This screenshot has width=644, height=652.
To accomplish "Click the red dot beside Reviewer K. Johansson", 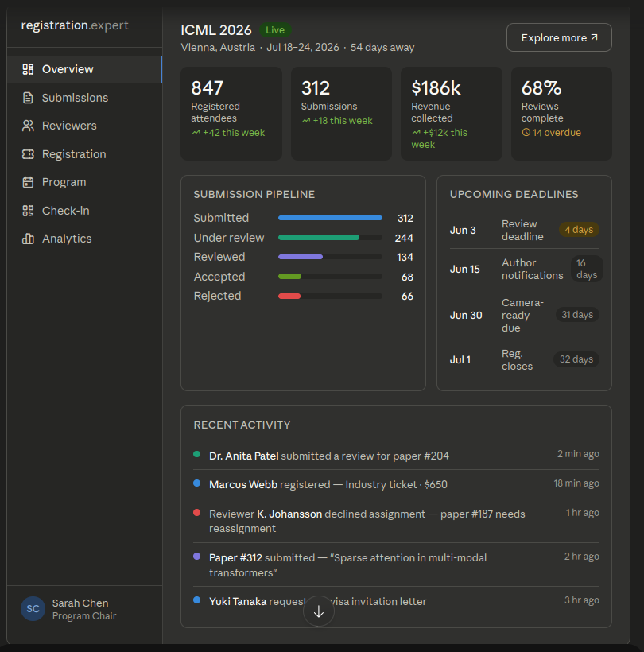I will [x=197, y=513].
